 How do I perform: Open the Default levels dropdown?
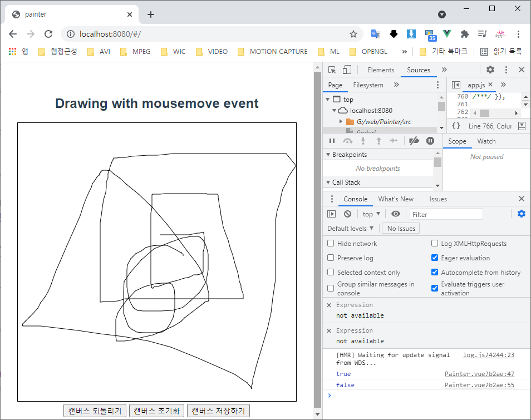(350, 229)
